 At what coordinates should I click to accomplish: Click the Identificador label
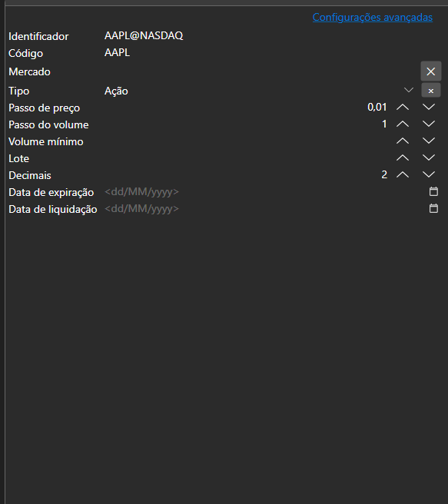38,36
